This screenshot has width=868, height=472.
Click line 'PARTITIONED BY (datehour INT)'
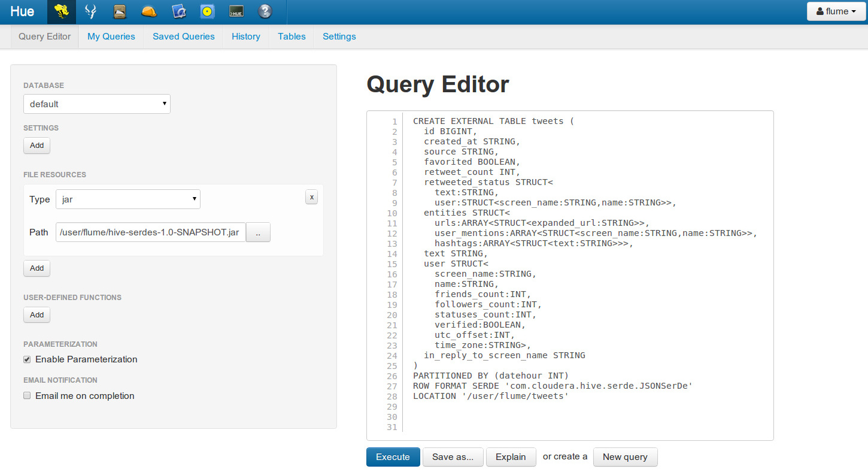pyautogui.click(x=490, y=376)
